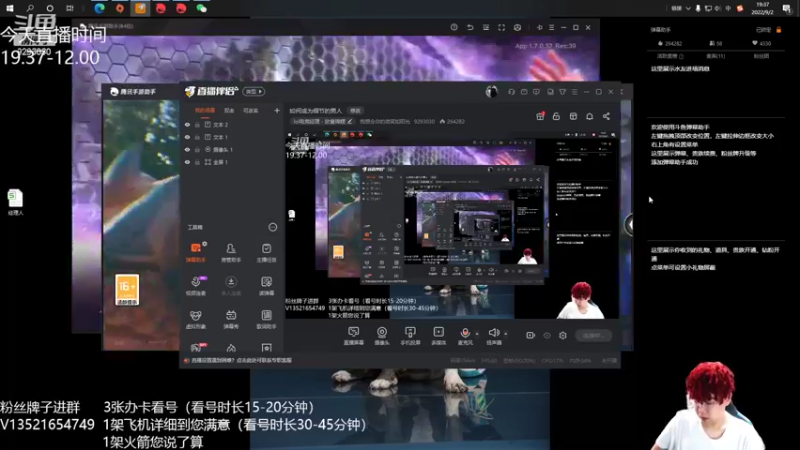Click the fullscreen icon in back window toolbar

click(502, 28)
